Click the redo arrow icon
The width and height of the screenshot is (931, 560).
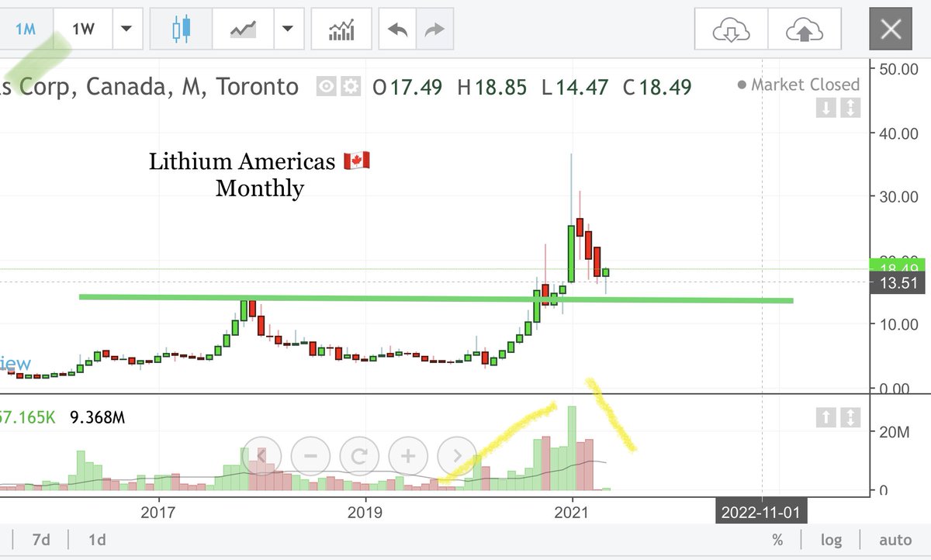433,28
